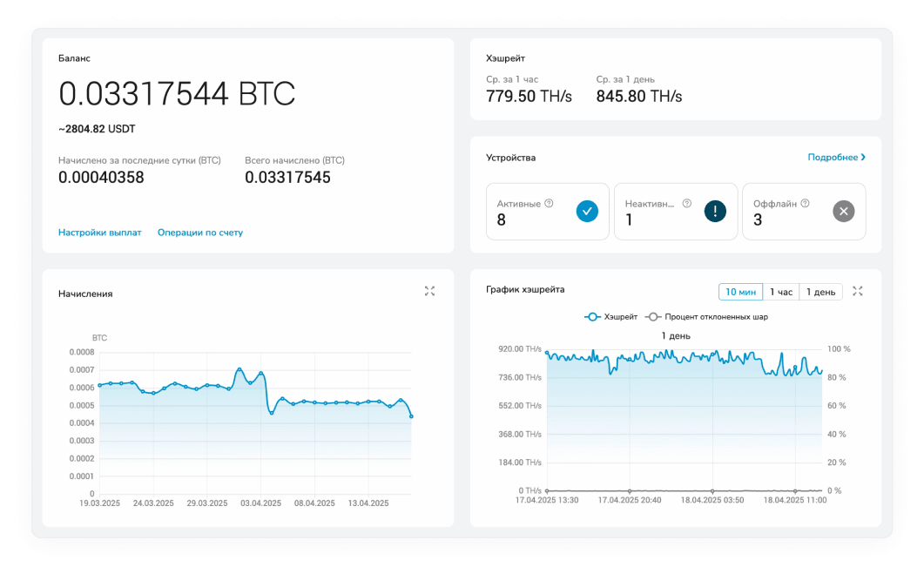Expand the График хэшрейта chart fullscreen
The height and width of the screenshot is (574, 924).
pyautogui.click(x=857, y=291)
